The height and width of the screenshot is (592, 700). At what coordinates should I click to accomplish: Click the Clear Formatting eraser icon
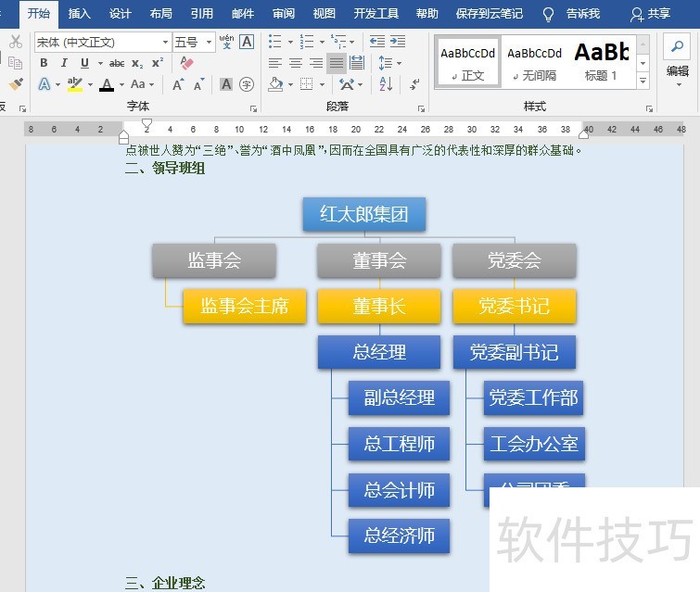pyautogui.click(x=186, y=63)
